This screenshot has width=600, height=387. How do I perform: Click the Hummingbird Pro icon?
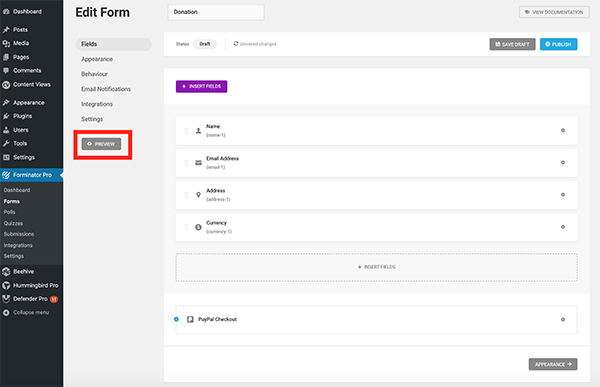pos(6,286)
